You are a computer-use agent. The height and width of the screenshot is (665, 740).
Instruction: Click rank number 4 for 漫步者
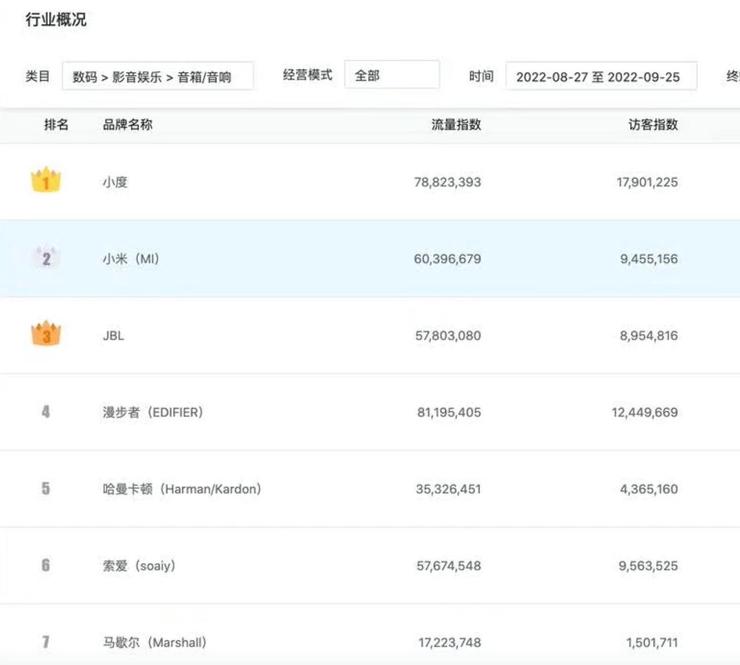click(46, 412)
